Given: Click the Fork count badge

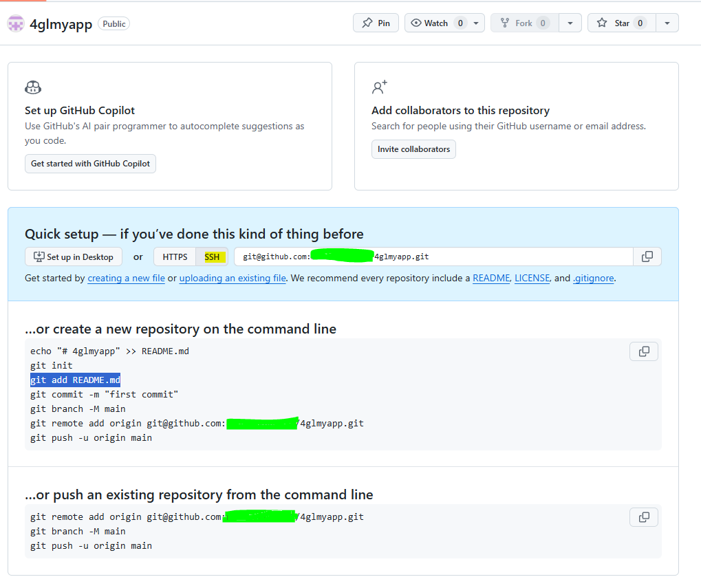Looking at the screenshot, I should click(x=543, y=23).
